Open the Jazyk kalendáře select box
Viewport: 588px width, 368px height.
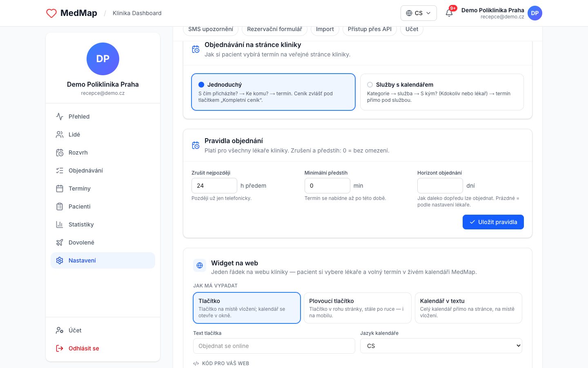coord(441,346)
